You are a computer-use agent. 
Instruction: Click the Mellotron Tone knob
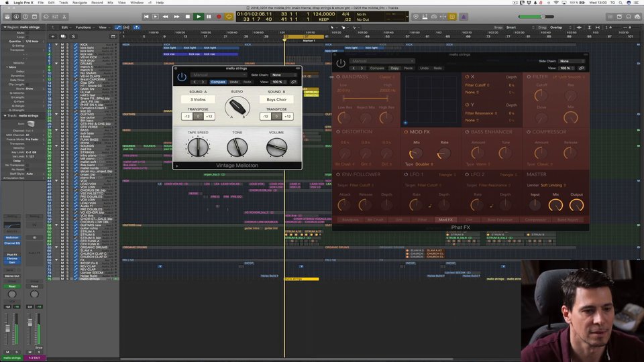pos(237,147)
